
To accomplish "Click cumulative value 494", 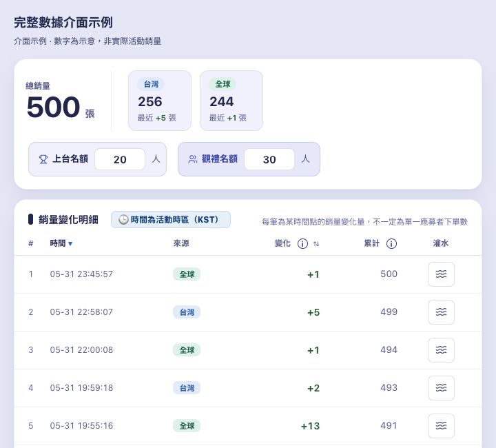I will [x=389, y=350].
